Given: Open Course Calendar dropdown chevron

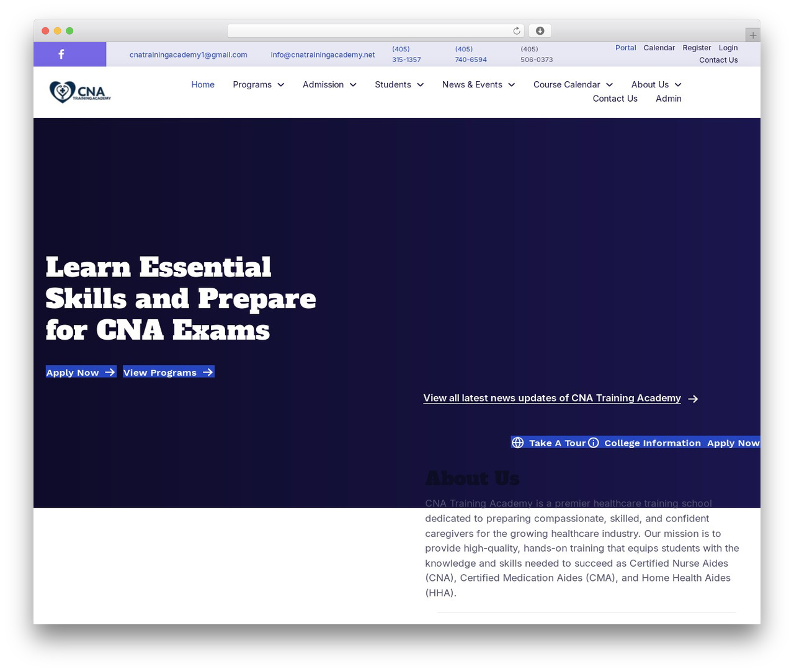Looking at the screenshot, I should (x=610, y=85).
